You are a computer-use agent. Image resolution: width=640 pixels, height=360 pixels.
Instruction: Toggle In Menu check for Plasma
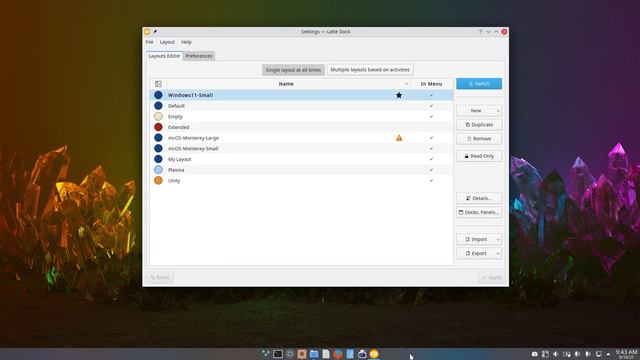(431, 170)
